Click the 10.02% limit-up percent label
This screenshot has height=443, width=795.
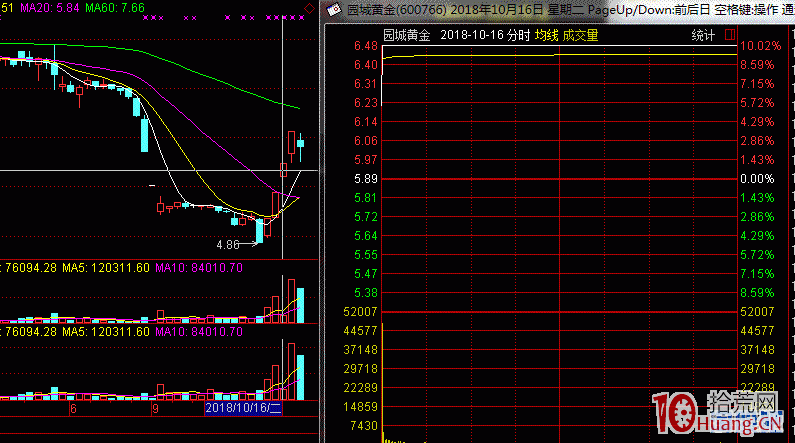pyautogui.click(x=761, y=46)
